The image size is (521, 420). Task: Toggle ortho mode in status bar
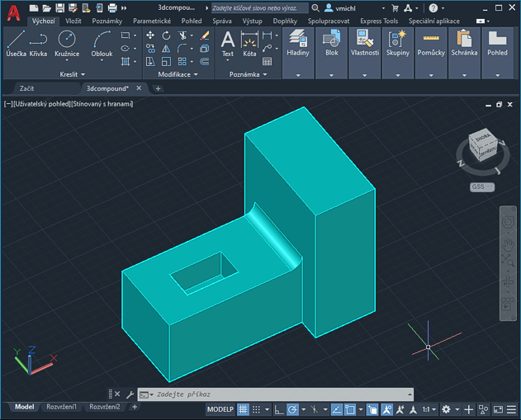(279, 409)
